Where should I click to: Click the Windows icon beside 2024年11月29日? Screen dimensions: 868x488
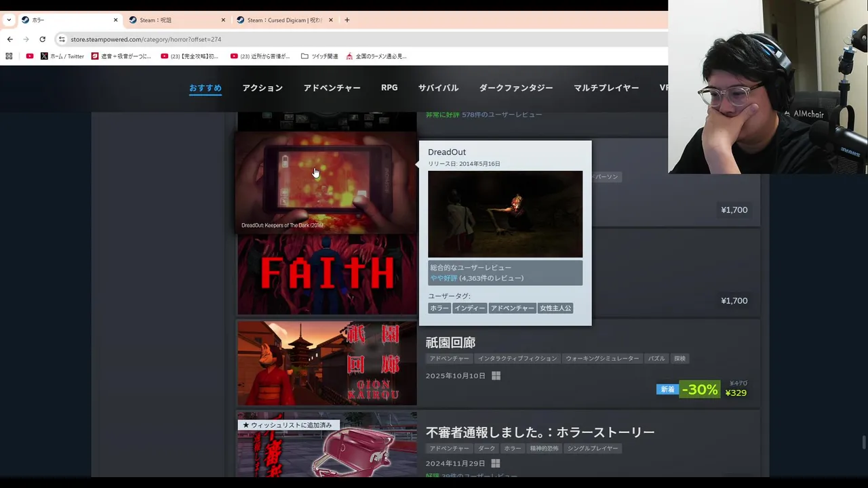(495, 464)
